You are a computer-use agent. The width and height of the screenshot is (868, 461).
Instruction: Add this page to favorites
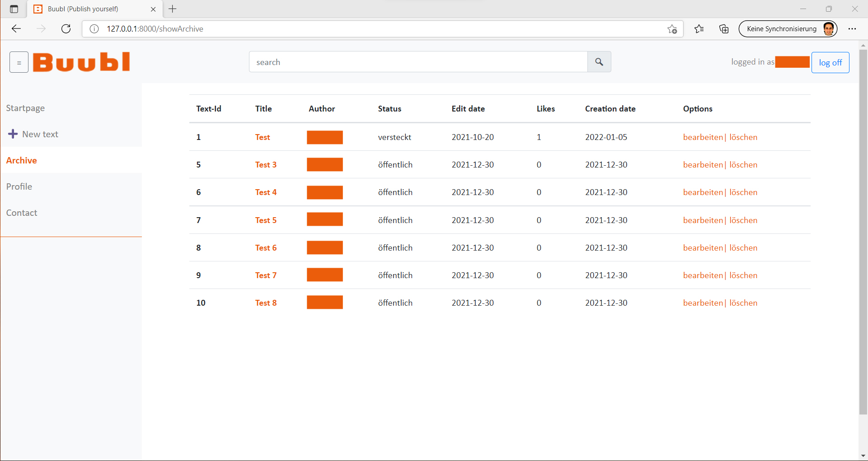[x=672, y=29]
